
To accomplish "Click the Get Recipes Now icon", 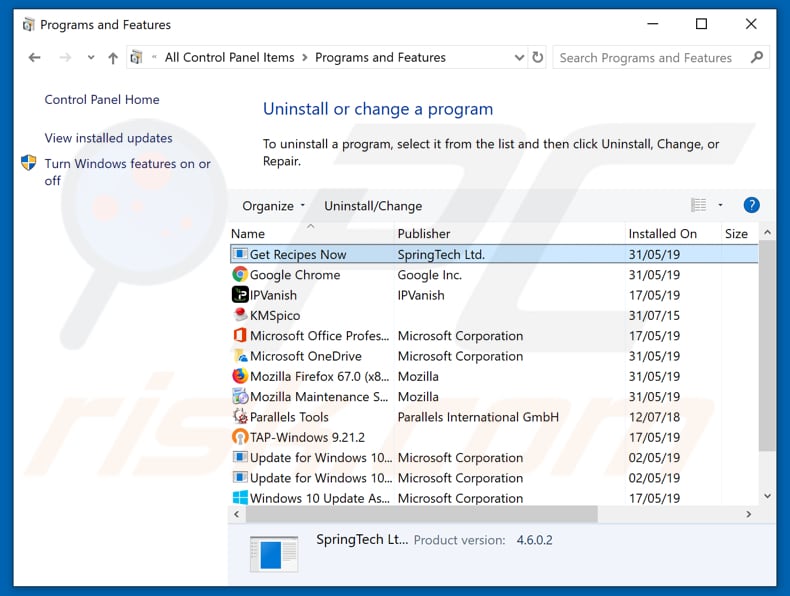I will [240, 254].
